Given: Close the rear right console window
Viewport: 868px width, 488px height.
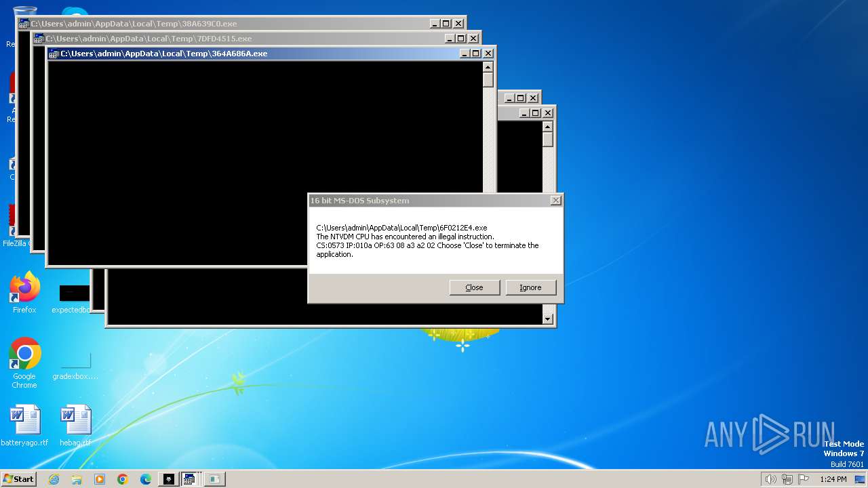Looking at the screenshot, I should pos(548,113).
